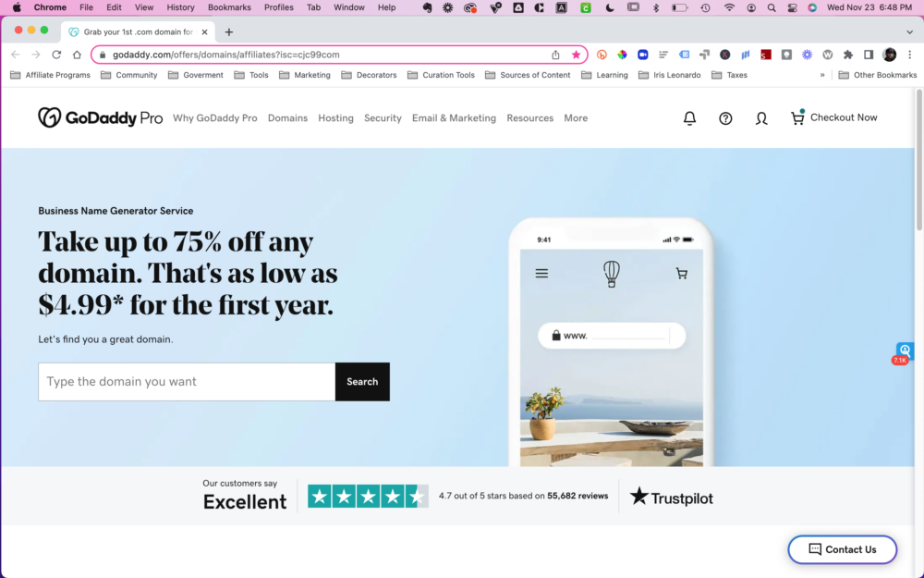The image size is (924, 578).
Task: Click the Bluetooth icon in menu bar
Action: [x=656, y=7]
